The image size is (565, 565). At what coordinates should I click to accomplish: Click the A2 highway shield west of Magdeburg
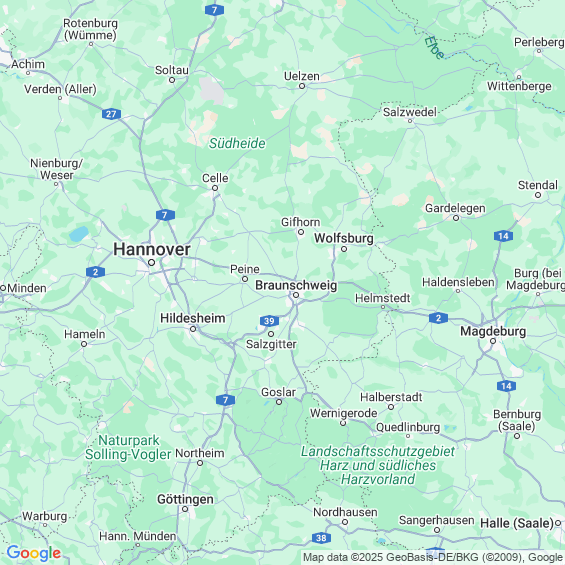tap(438, 318)
